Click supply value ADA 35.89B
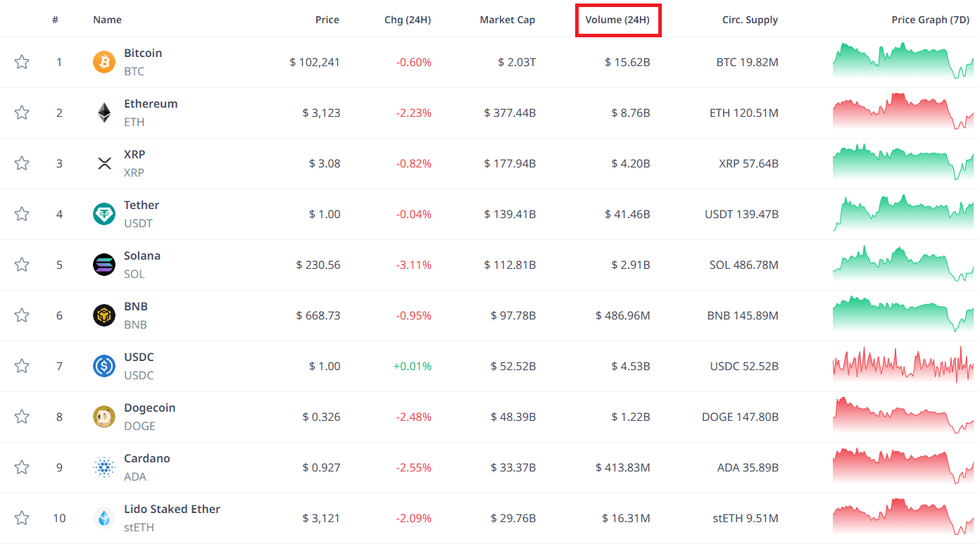 [x=748, y=467]
